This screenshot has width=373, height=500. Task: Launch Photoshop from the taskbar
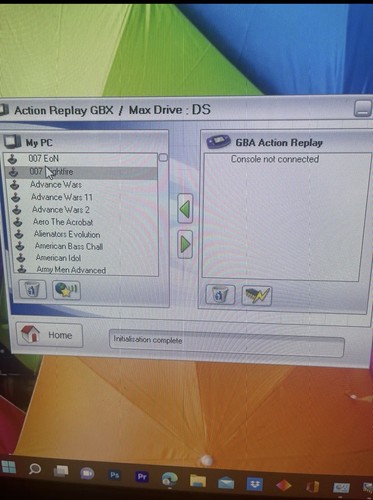click(x=114, y=475)
